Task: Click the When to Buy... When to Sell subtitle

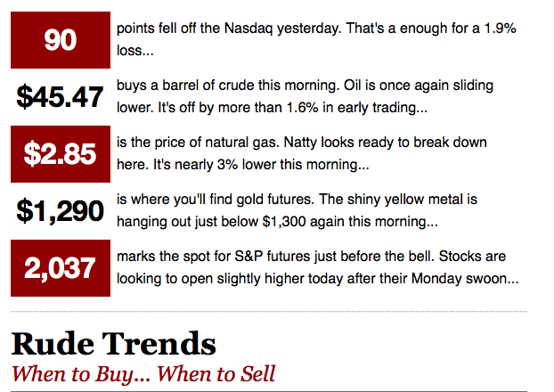Action: (143, 374)
